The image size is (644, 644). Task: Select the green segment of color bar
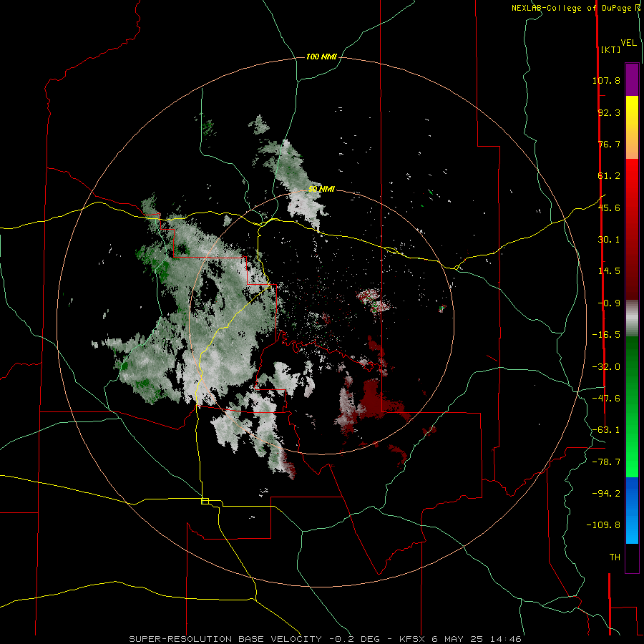(x=632, y=406)
